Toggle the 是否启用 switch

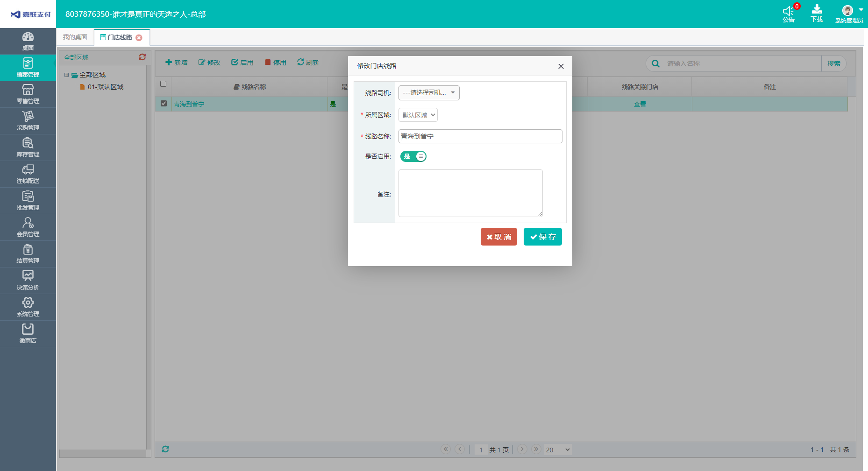(x=413, y=156)
